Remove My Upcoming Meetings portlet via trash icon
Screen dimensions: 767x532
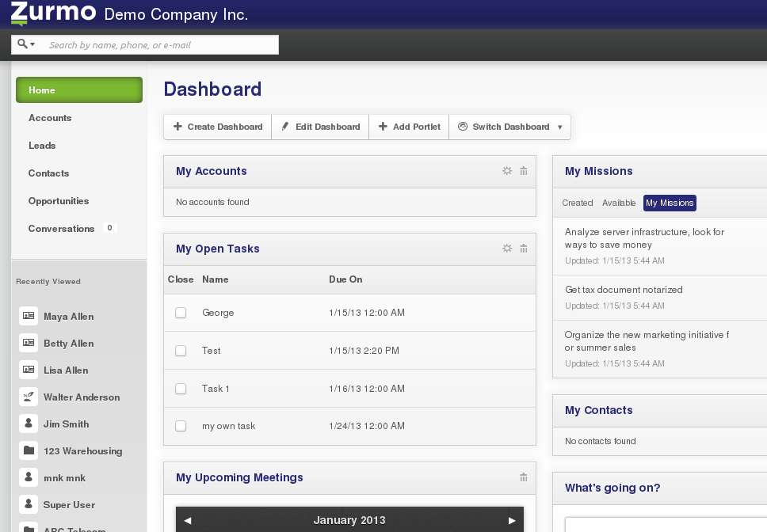pyautogui.click(x=524, y=477)
